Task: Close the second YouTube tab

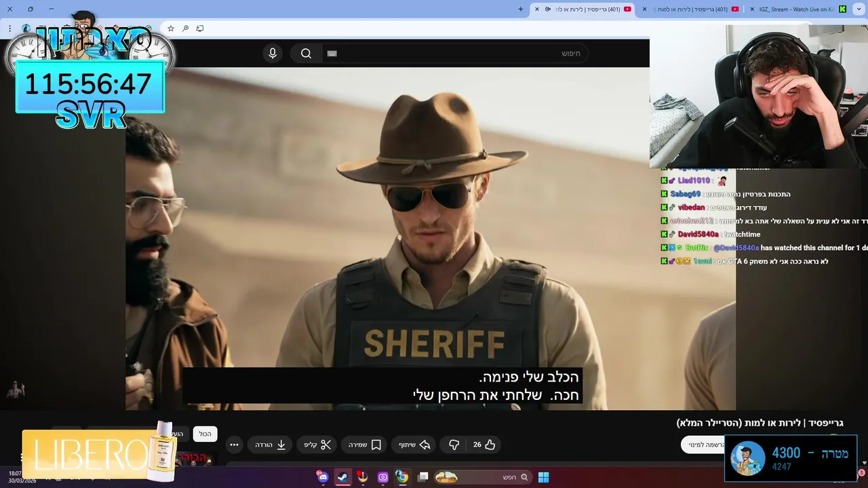Action: (x=644, y=9)
